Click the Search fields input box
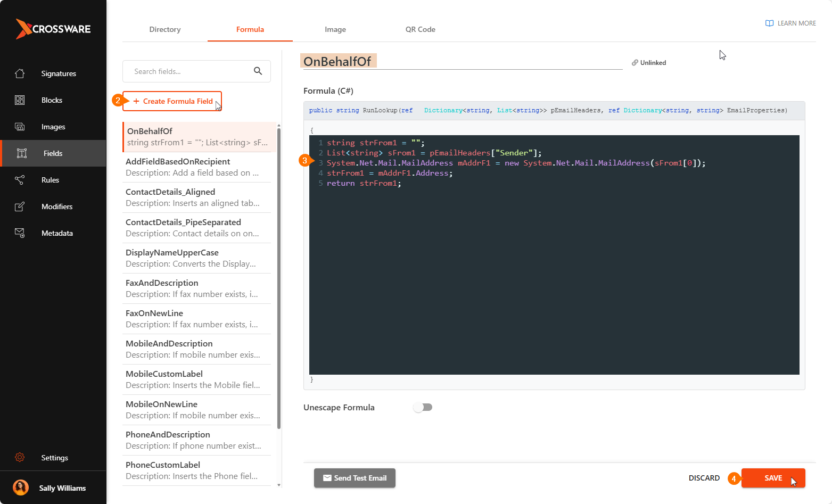Image resolution: width=832 pixels, height=504 pixels. 189,71
